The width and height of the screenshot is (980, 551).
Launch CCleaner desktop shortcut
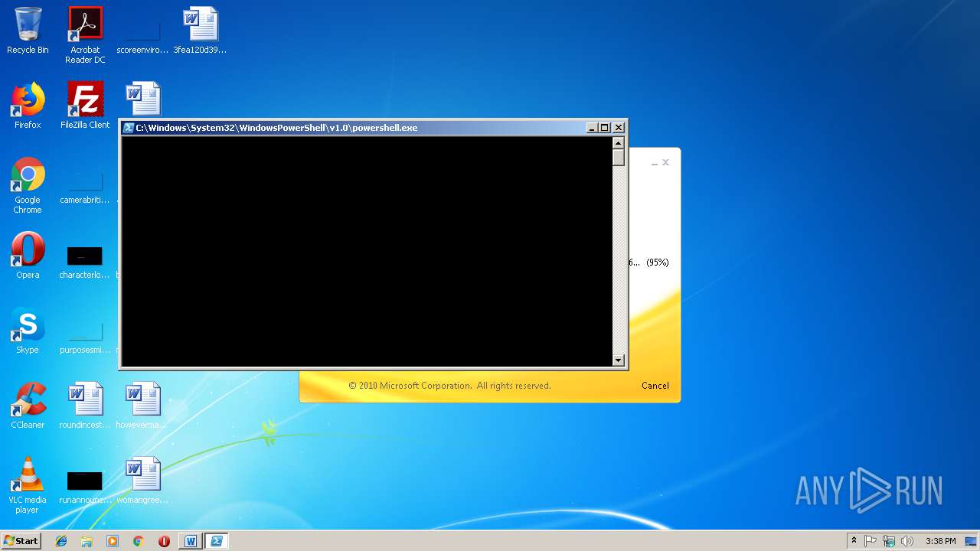(x=28, y=406)
